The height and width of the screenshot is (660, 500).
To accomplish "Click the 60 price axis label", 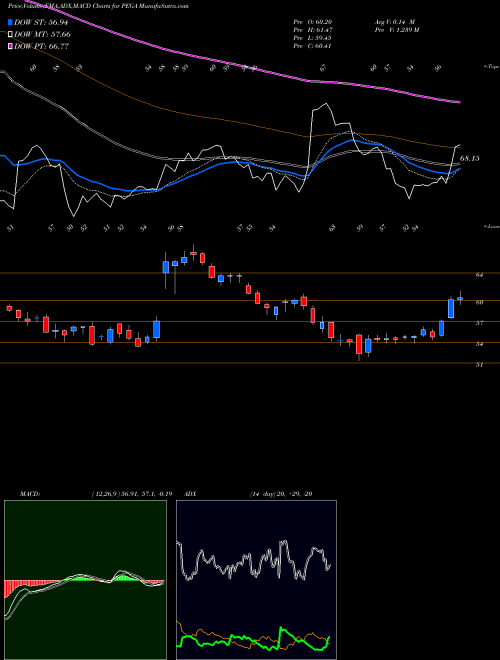I will 479,302.
